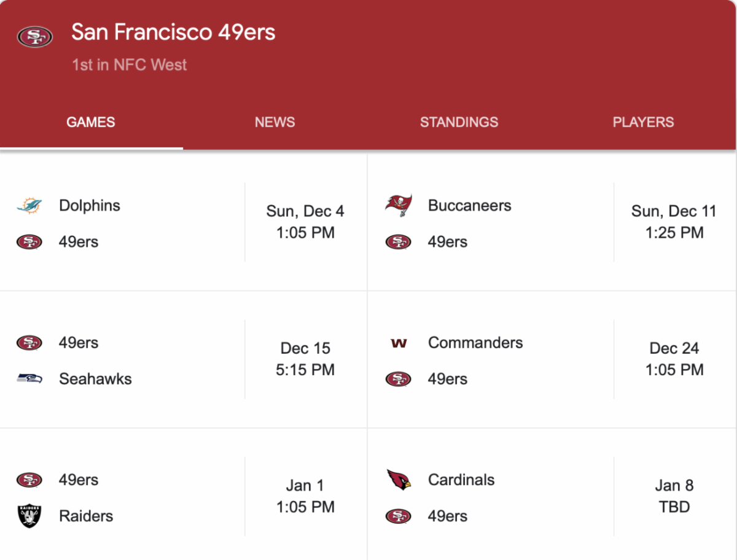This screenshot has width=737, height=560.
Task: Select the GAMES tab
Action: (91, 122)
